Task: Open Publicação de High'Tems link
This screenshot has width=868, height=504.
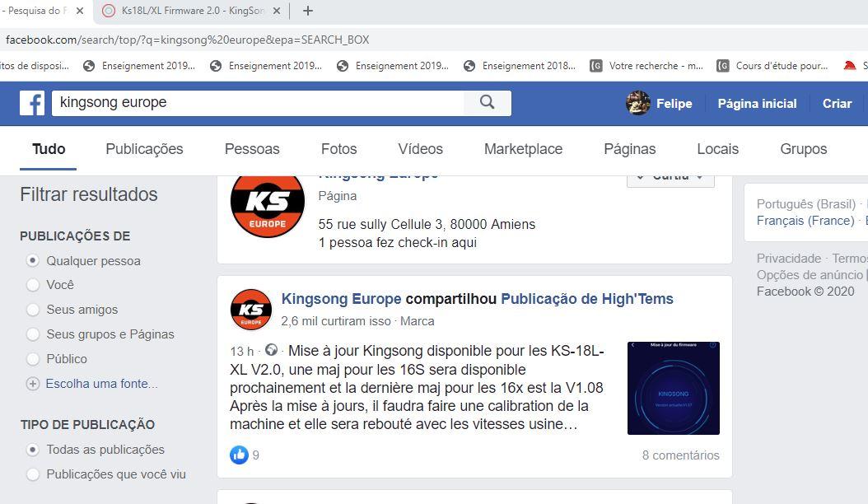Action: click(587, 299)
